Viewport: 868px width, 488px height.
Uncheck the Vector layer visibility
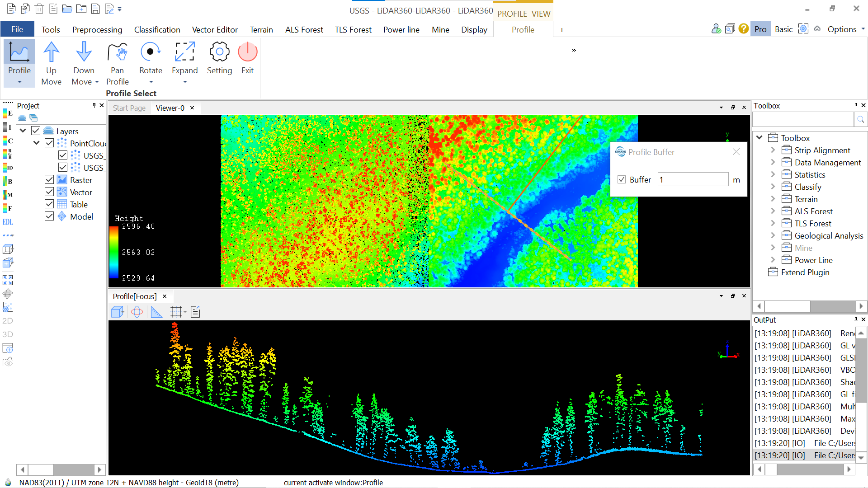point(49,192)
